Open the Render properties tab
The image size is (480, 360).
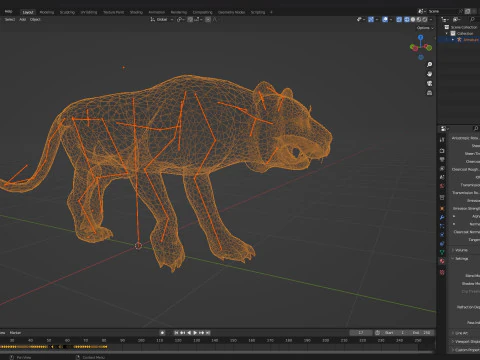coord(442,151)
